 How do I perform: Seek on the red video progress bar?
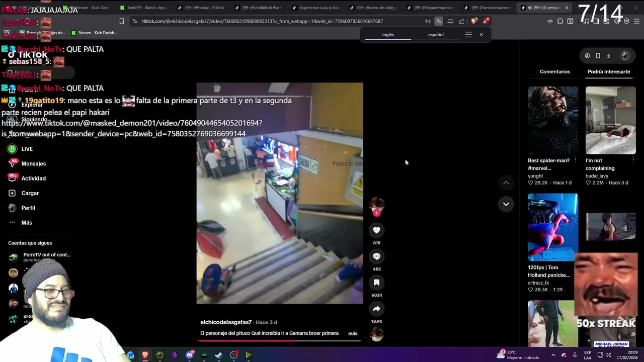[x=280, y=340]
